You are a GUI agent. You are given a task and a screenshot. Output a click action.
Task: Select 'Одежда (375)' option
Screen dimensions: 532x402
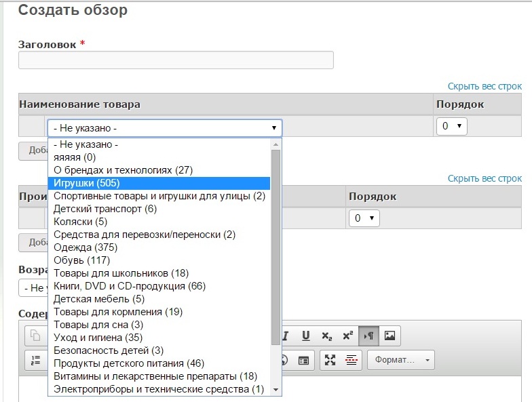tap(159, 247)
